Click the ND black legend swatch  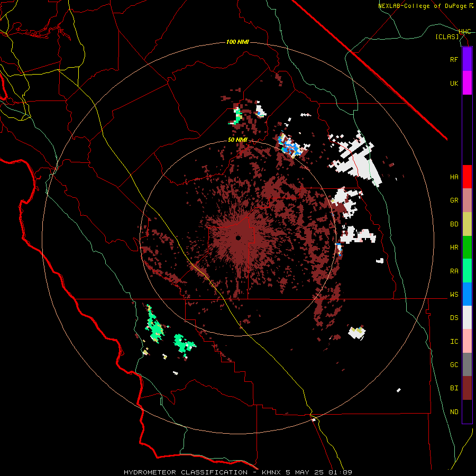coord(467,411)
